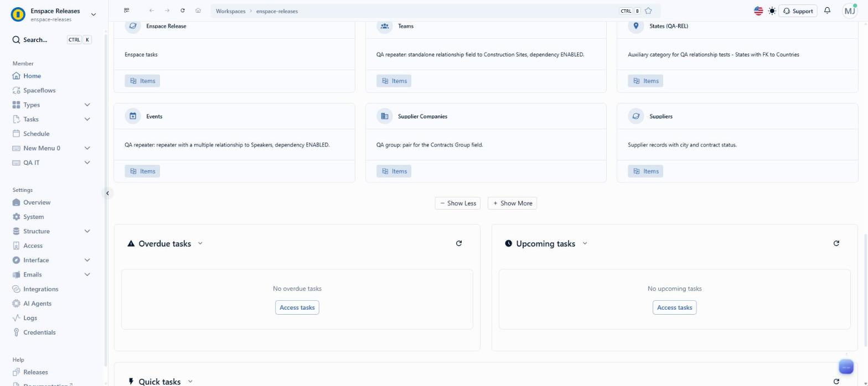Open notifications bell
This screenshot has height=386, width=868.
827,11
